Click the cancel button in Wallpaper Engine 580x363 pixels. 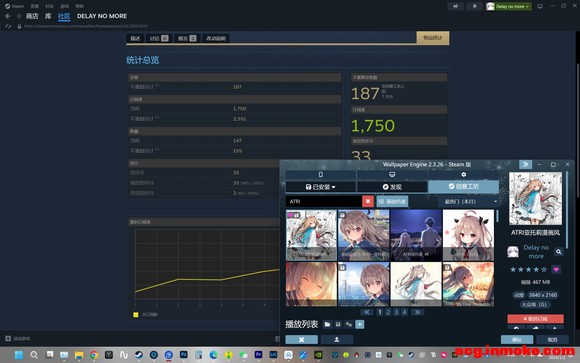pos(552,339)
